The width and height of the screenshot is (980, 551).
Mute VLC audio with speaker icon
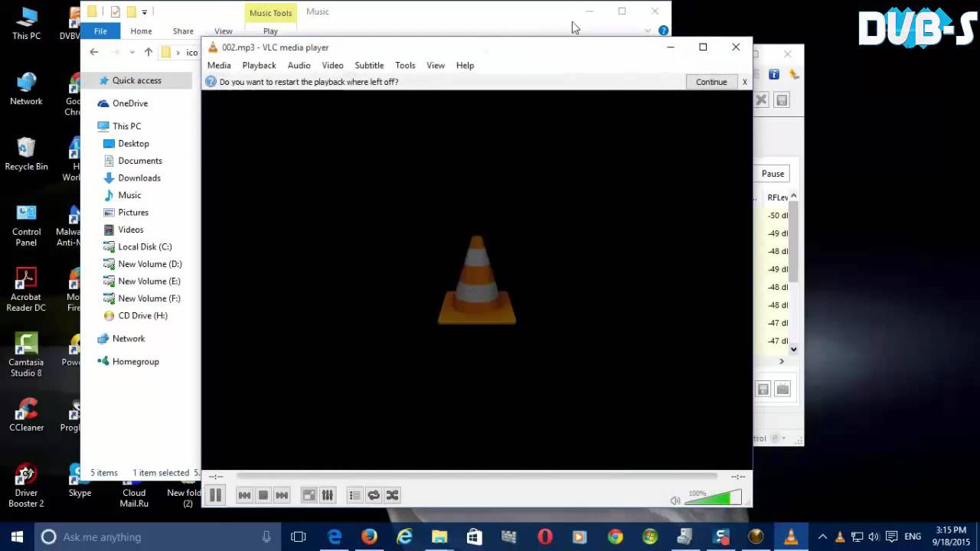coord(675,500)
